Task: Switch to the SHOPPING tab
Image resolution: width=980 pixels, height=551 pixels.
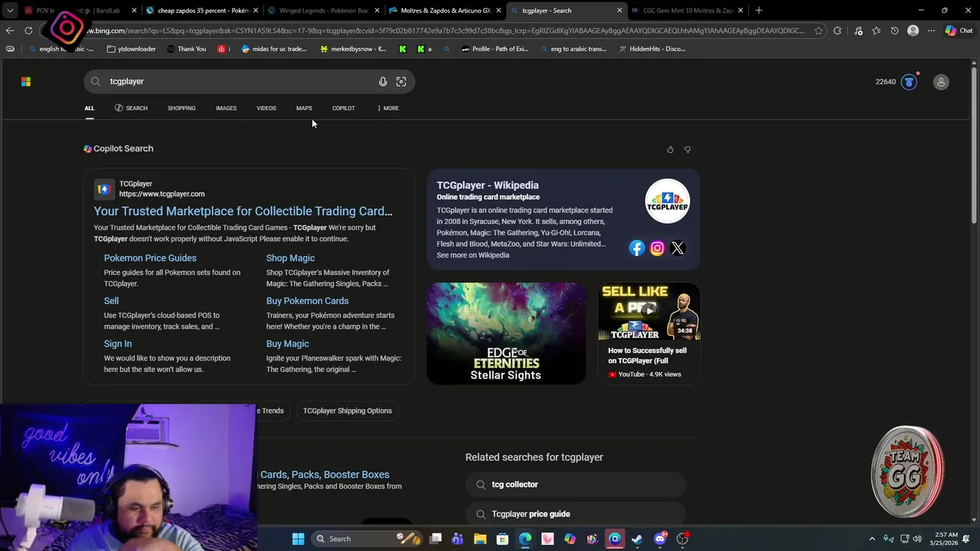Action: (181, 108)
